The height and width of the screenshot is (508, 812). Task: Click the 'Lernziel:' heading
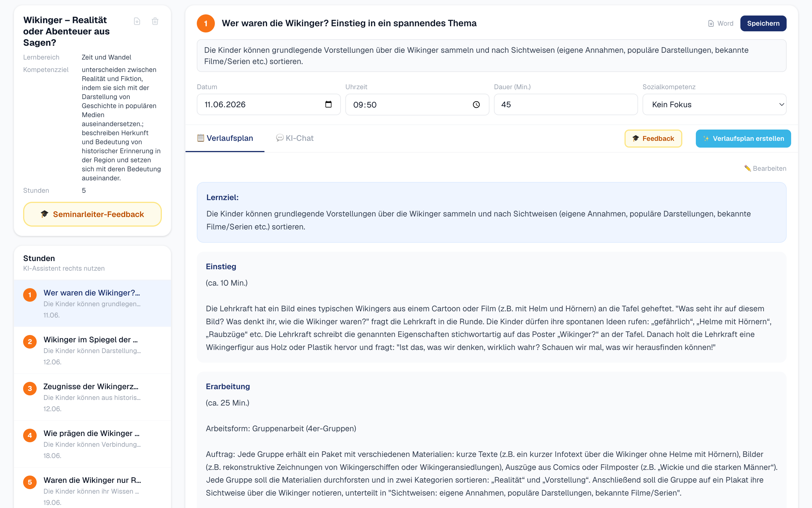coord(222,198)
